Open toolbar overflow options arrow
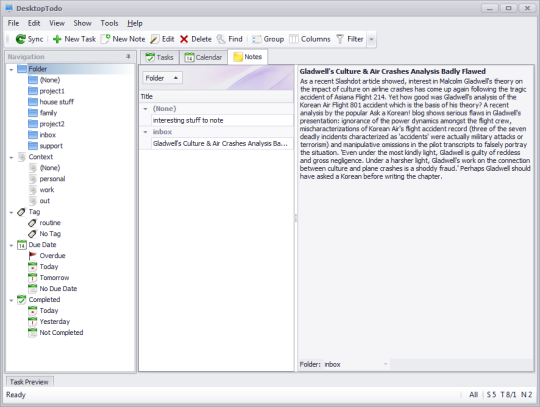Image resolution: width=540 pixels, height=407 pixels. tap(371, 39)
